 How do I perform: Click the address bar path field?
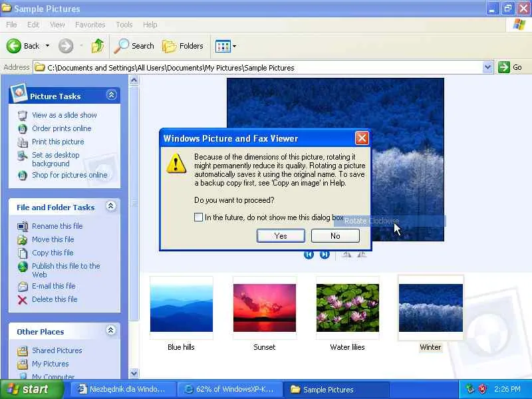pos(258,68)
